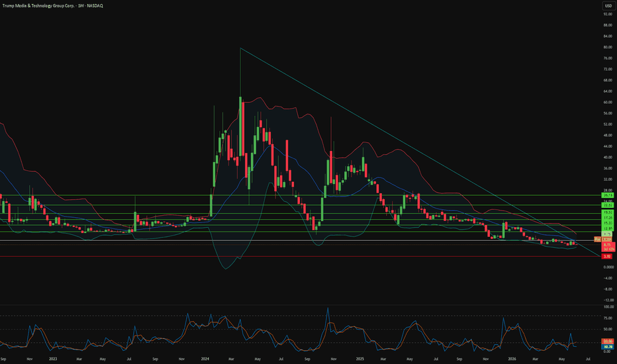Click the 92.00 price axis label

[608, 14]
